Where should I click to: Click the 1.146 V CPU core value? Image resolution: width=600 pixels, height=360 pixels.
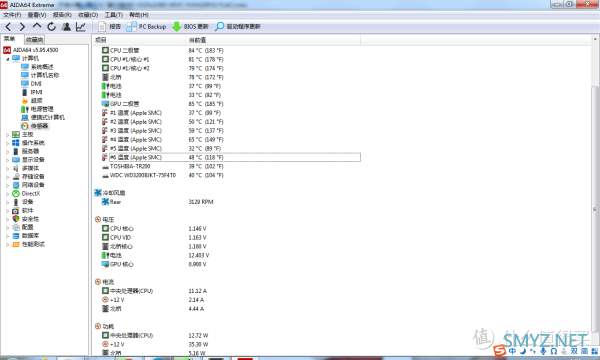[x=197, y=229]
